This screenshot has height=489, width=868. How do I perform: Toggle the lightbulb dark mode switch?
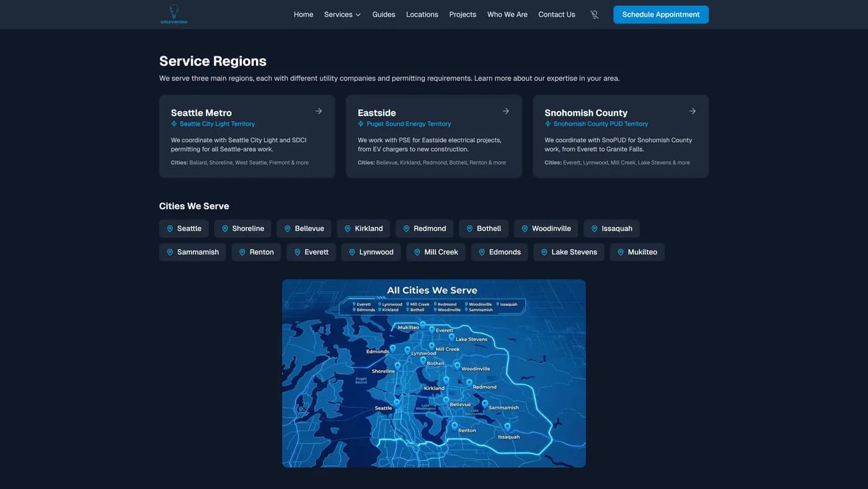click(x=594, y=14)
